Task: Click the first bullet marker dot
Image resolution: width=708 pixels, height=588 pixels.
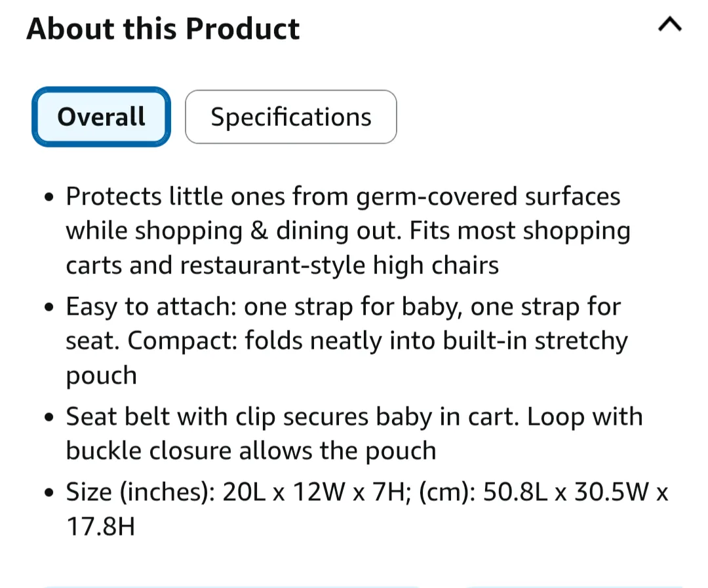Action: point(47,196)
